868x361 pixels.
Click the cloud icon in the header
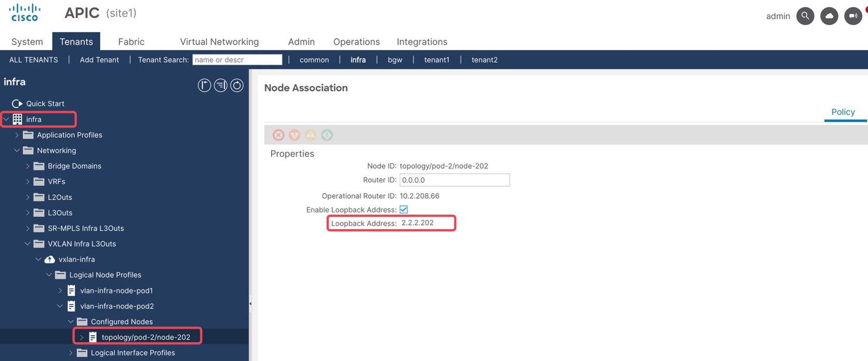click(829, 16)
